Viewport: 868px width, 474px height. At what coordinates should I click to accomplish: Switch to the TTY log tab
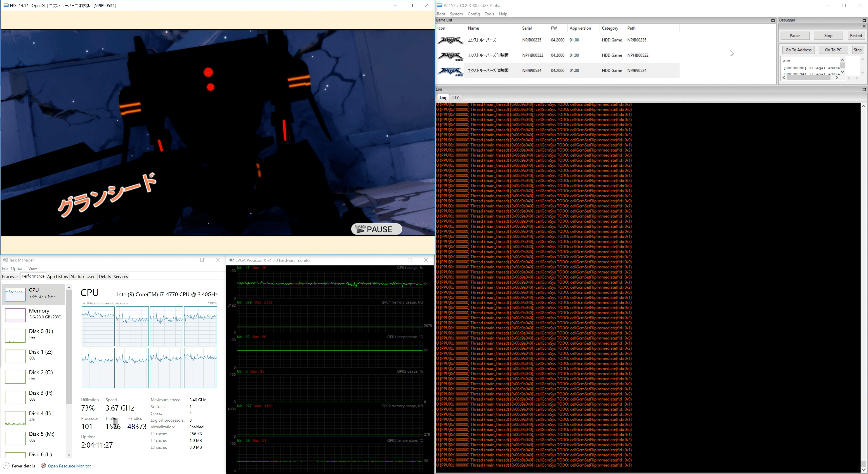[x=455, y=98]
